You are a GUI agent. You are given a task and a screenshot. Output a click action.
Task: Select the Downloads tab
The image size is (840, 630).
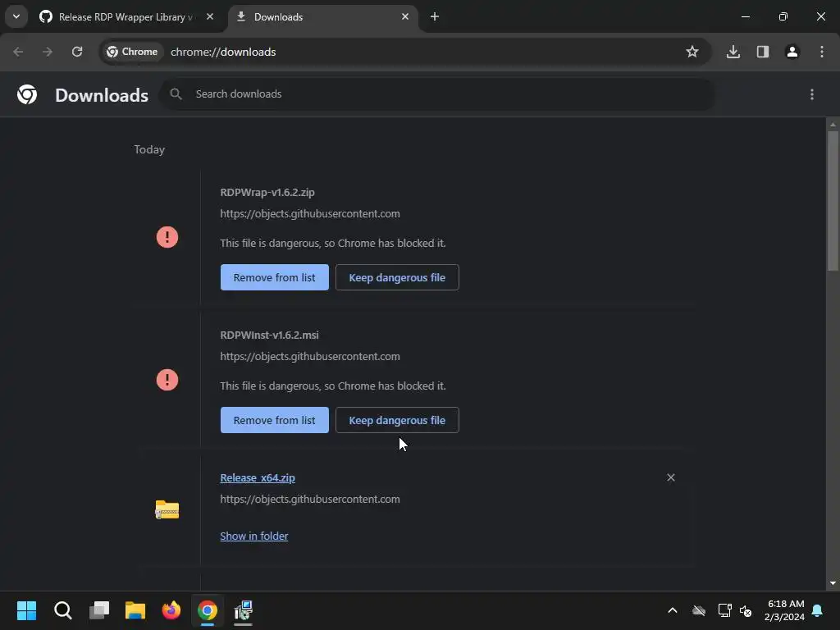tap(325, 17)
